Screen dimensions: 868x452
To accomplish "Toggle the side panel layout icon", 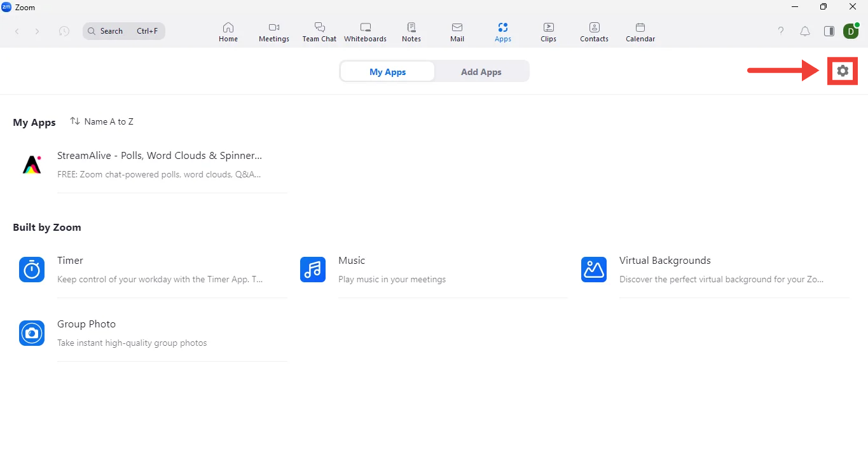I will (x=829, y=31).
